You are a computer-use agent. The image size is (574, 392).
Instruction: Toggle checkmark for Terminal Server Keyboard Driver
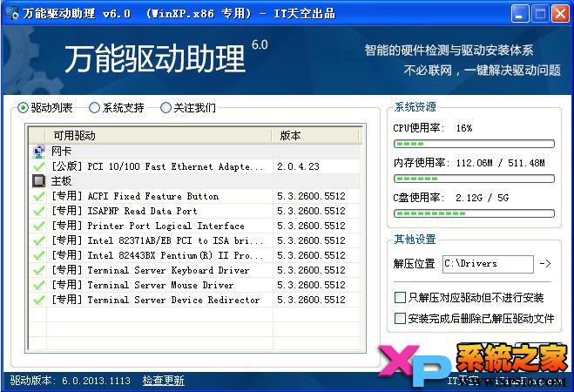pos(39,271)
